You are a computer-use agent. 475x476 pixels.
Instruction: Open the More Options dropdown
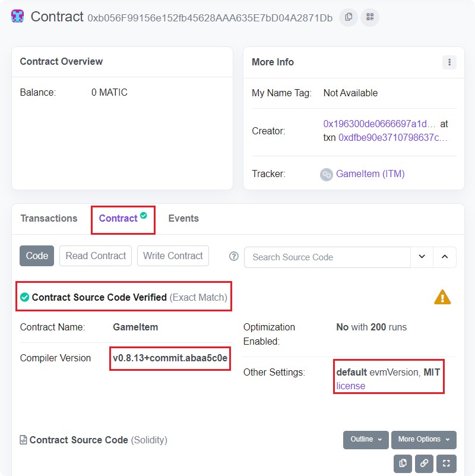(x=423, y=440)
